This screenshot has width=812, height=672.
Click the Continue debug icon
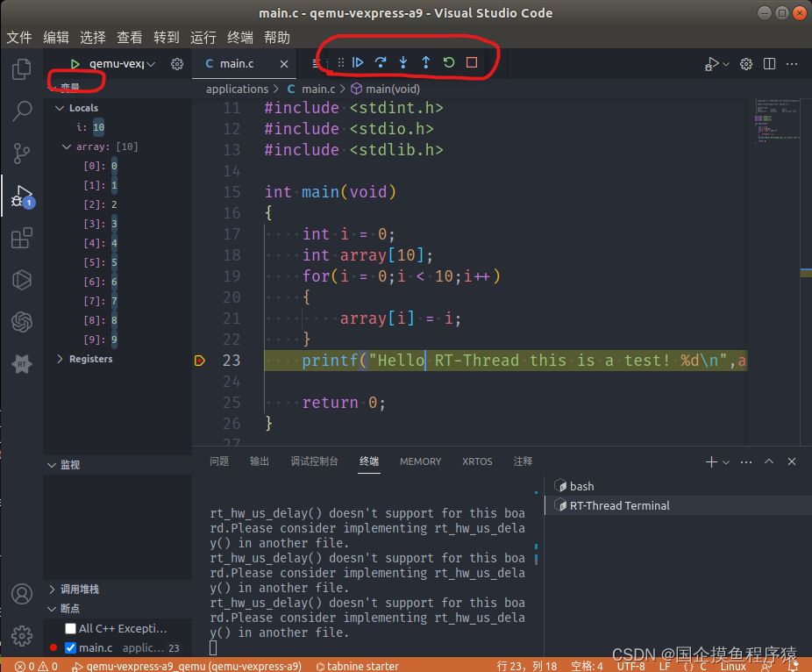pos(358,62)
